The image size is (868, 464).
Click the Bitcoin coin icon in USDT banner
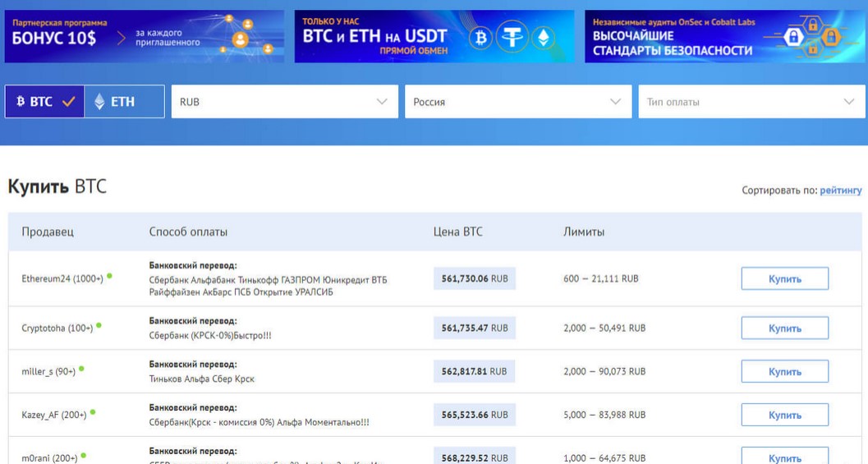(480, 37)
